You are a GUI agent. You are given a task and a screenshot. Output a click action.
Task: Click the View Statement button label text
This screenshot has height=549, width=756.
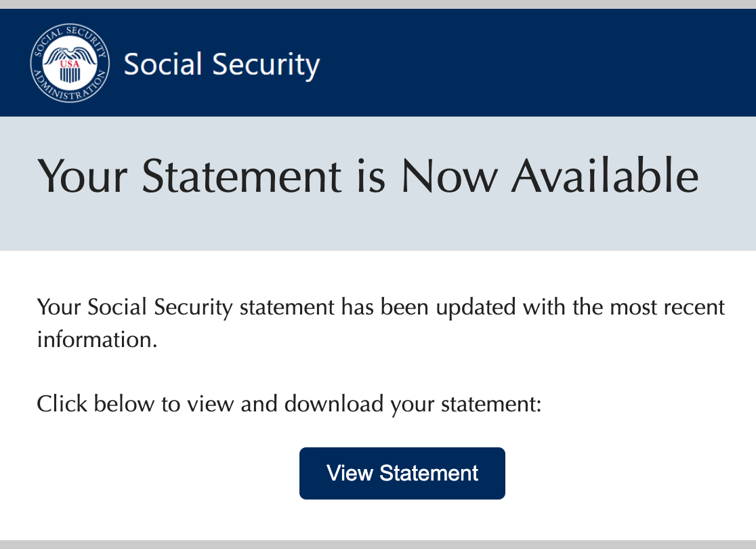coord(402,473)
